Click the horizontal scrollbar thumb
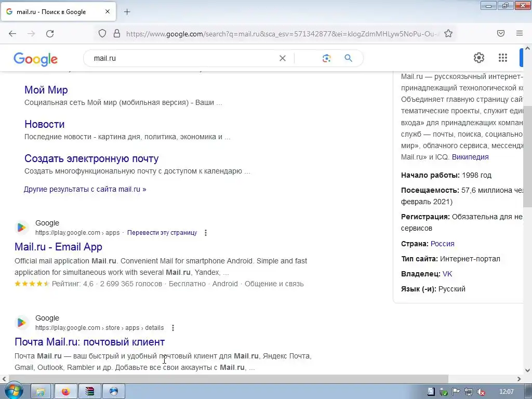Image resolution: width=532 pixels, height=399 pixels. pyautogui.click(x=229, y=379)
